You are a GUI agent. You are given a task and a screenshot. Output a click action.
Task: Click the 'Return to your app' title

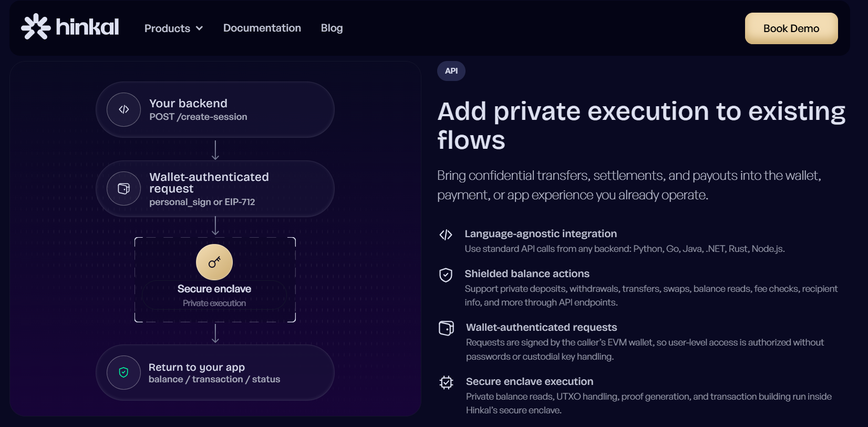(x=197, y=367)
